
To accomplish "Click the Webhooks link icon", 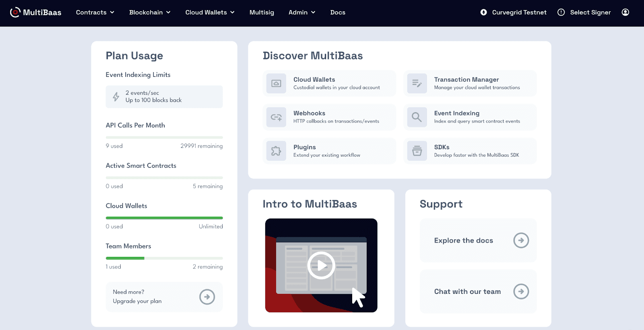I will (276, 117).
